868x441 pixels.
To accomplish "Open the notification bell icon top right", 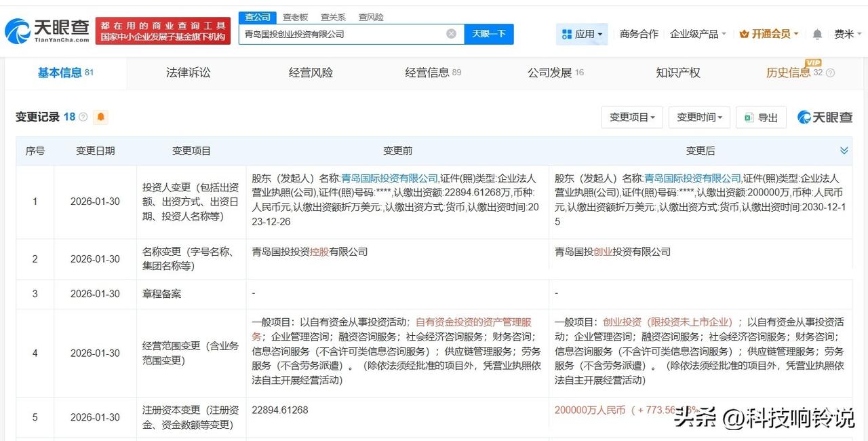I will pos(817,33).
